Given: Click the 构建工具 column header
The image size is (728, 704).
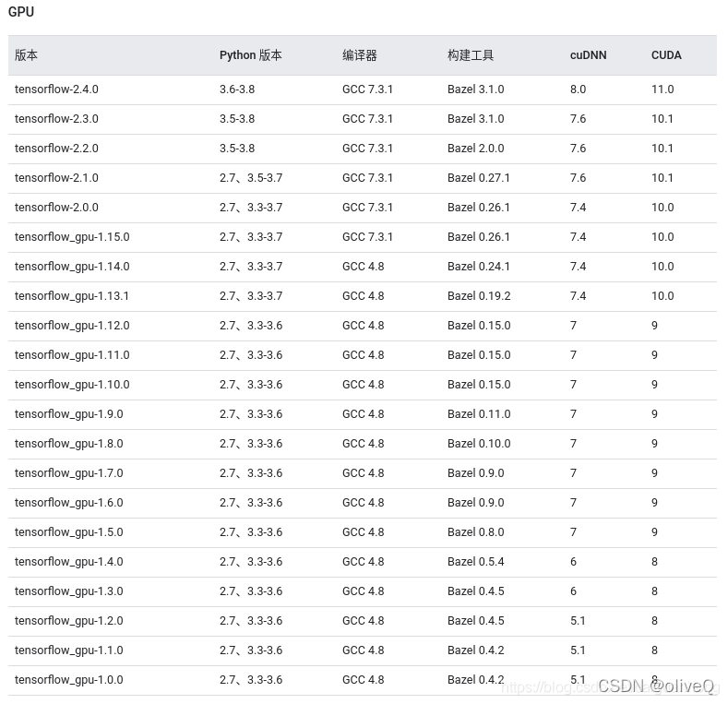Looking at the screenshot, I should [471, 55].
